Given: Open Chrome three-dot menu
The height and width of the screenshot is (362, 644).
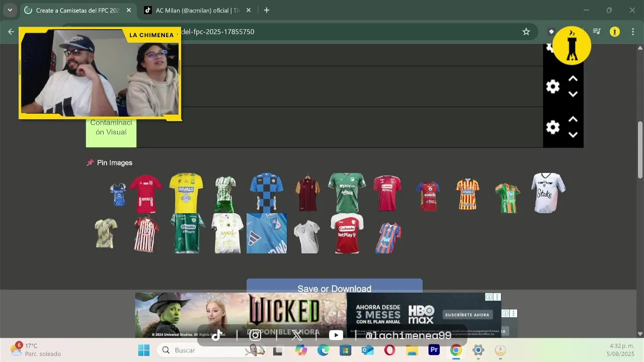Looking at the screenshot, I should click(632, 32).
